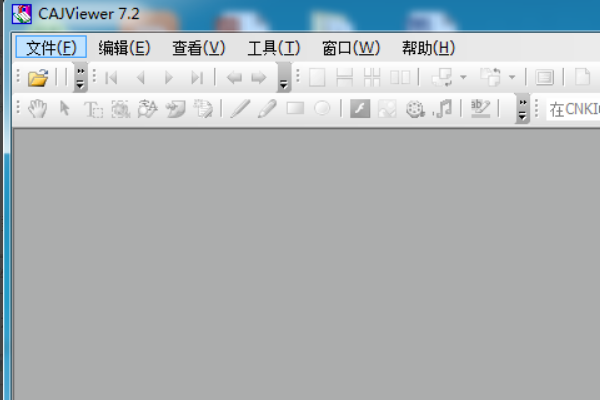Image resolution: width=600 pixels, height=400 pixels.
Task: Open the 工具(T) menu
Action: (x=274, y=47)
